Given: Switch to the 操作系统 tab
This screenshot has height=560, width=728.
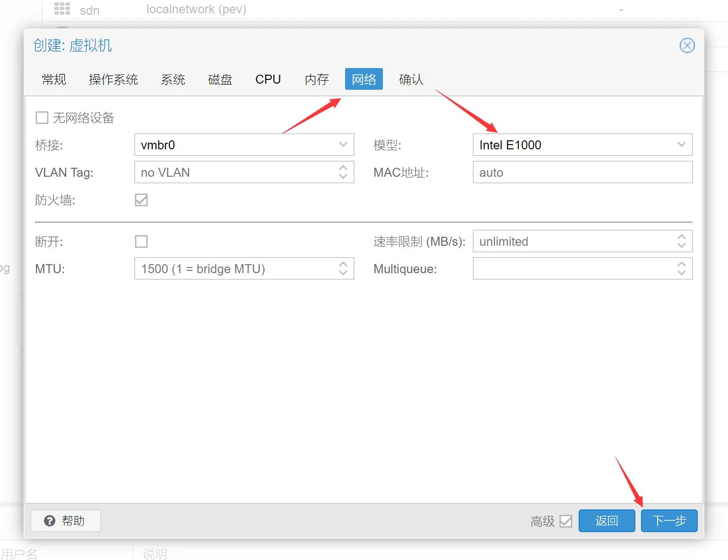Looking at the screenshot, I should tap(113, 79).
